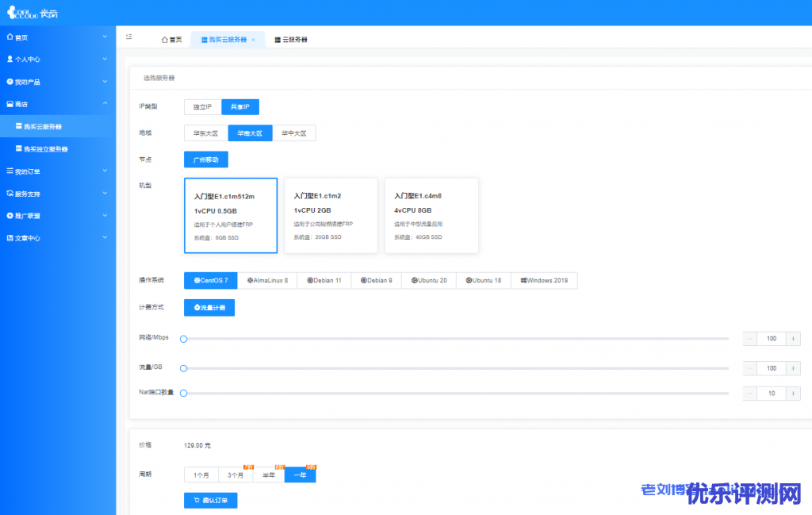The image size is (812, 515).
Task: Close the 购买云服务器 tab
Action: click(x=253, y=39)
